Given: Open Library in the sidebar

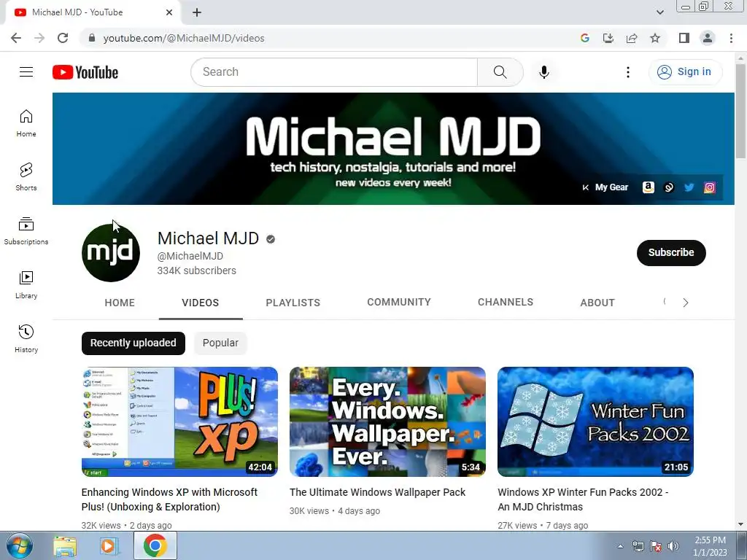Looking at the screenshot, I should click(26, 284).
